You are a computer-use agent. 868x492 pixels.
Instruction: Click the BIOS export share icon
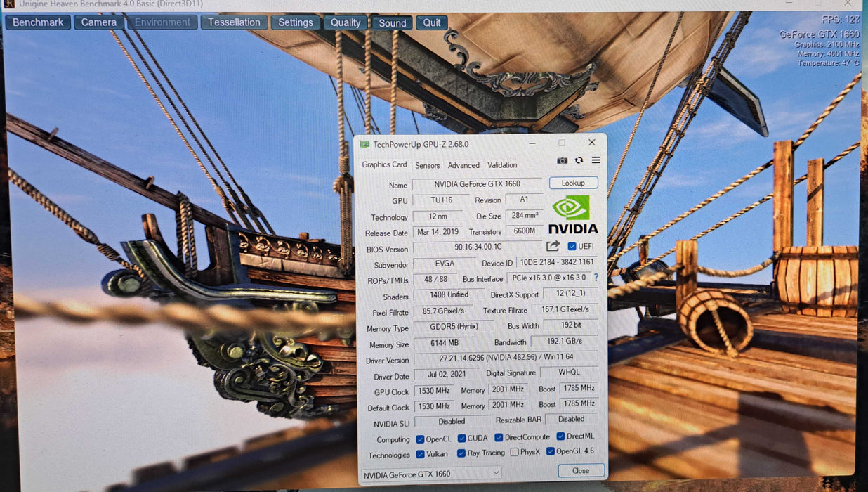click(x=553, y=245)
